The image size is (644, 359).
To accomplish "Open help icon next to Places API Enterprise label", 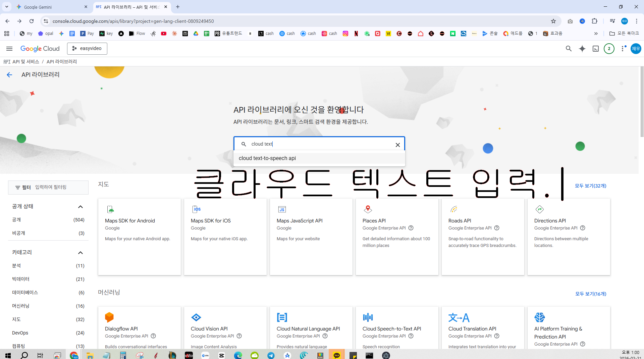I will pos(411,228).
